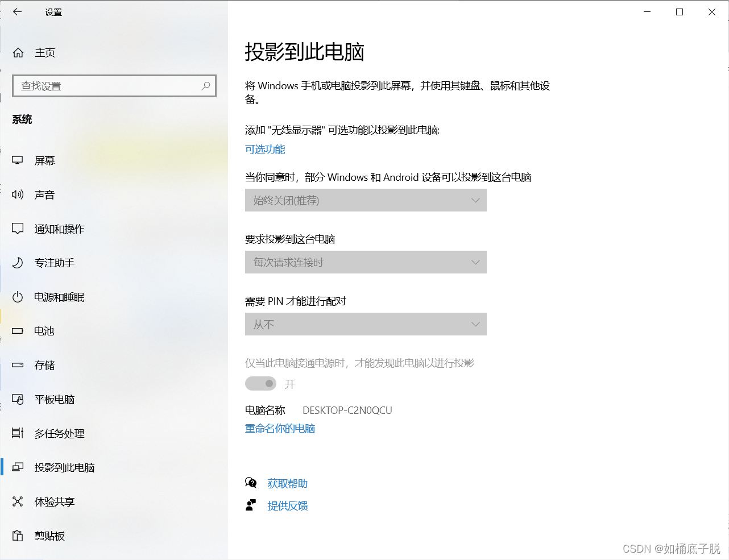Image resolution: width=729 pixels, height=560 pixels.
Task: Click the 专注助手 moon icon
Action: coord(18,263)
